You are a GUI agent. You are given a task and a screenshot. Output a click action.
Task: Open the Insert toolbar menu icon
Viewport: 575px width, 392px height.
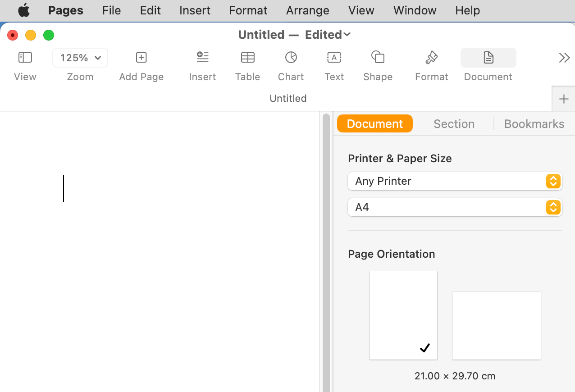coord(203,57)
